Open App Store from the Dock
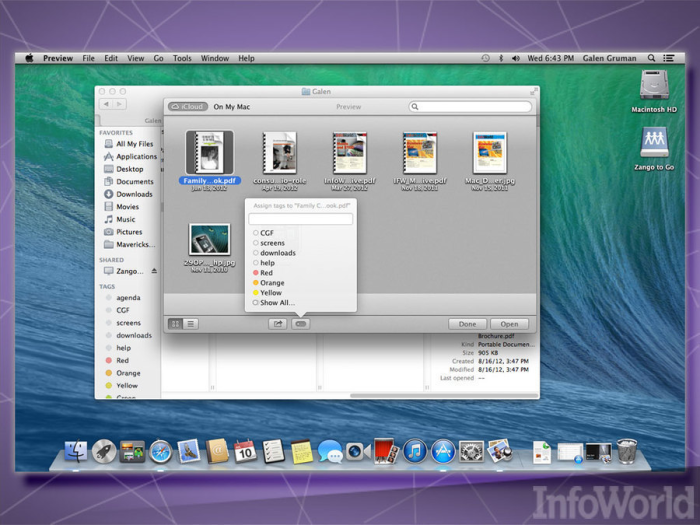Screen dimensions: 700x525 (x=443, y=451)
